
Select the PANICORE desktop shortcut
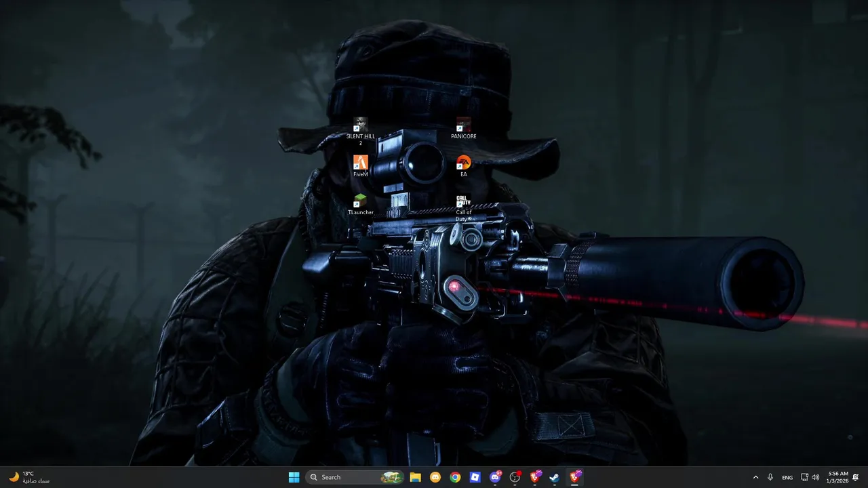(464, 128)
